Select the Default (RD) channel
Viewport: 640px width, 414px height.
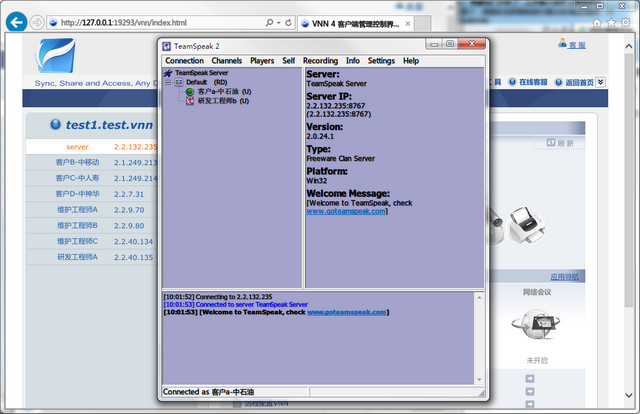207,82
